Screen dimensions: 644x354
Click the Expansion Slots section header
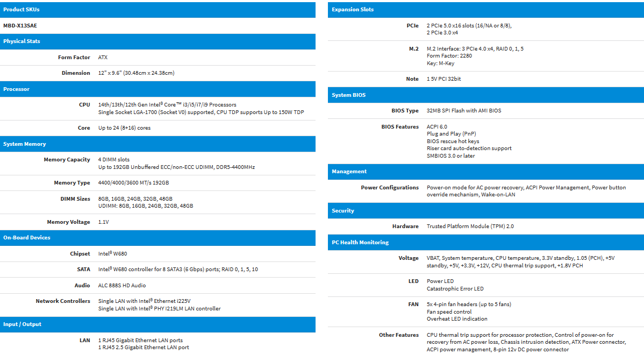(486, 10)
